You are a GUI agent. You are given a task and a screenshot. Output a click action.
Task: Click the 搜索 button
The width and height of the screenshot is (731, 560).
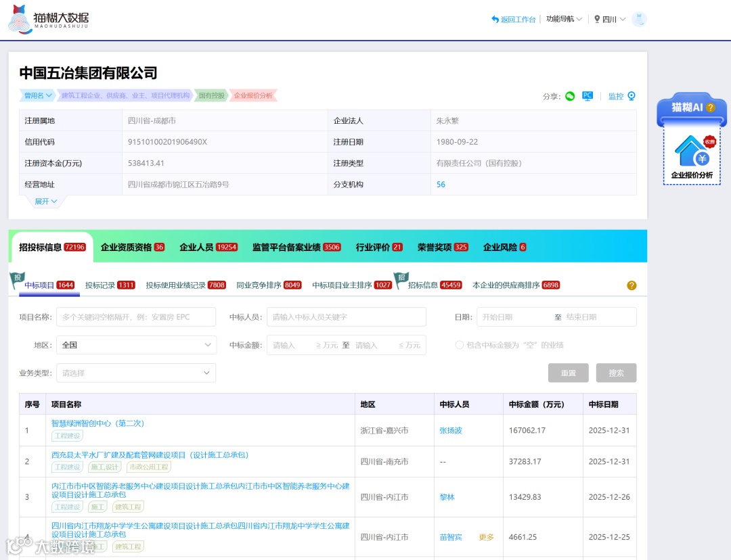(x=616, y=373)
